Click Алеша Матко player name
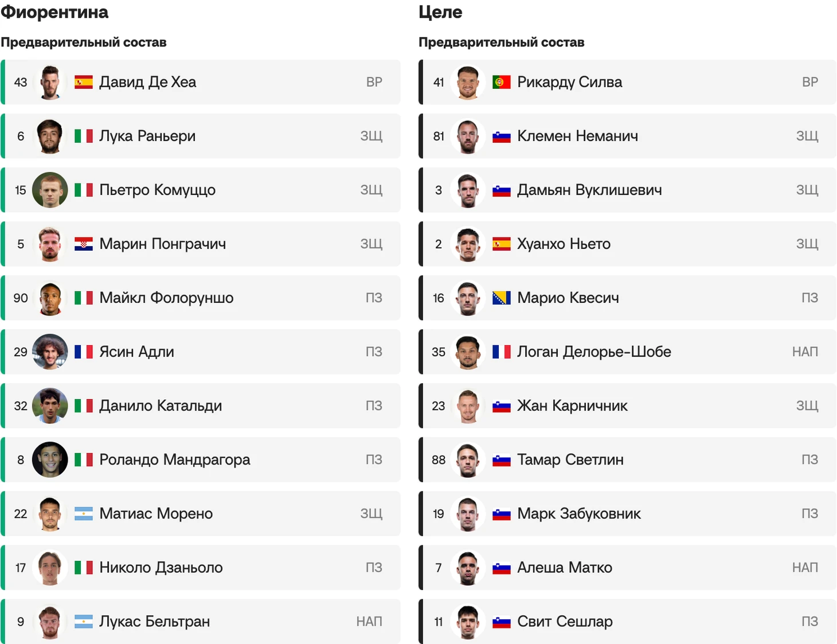 (565, 568)
